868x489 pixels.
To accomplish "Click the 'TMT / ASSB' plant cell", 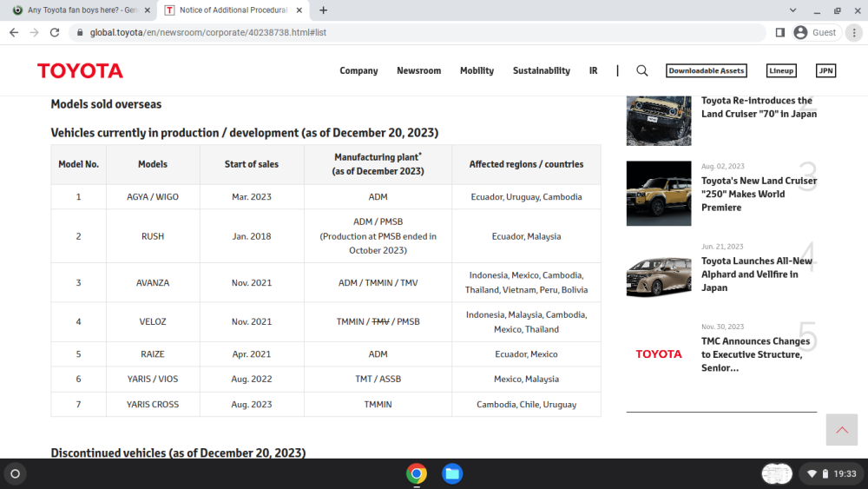I will click(x=378, y=380).
